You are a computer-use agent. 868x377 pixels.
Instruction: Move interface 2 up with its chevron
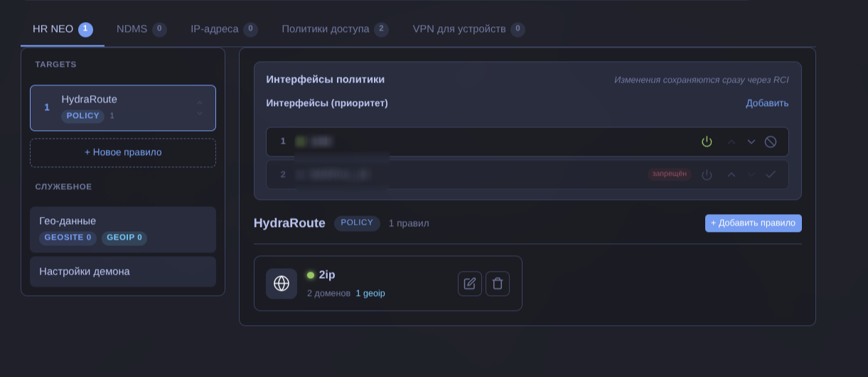pyautogui.click(x=731, y=174)
